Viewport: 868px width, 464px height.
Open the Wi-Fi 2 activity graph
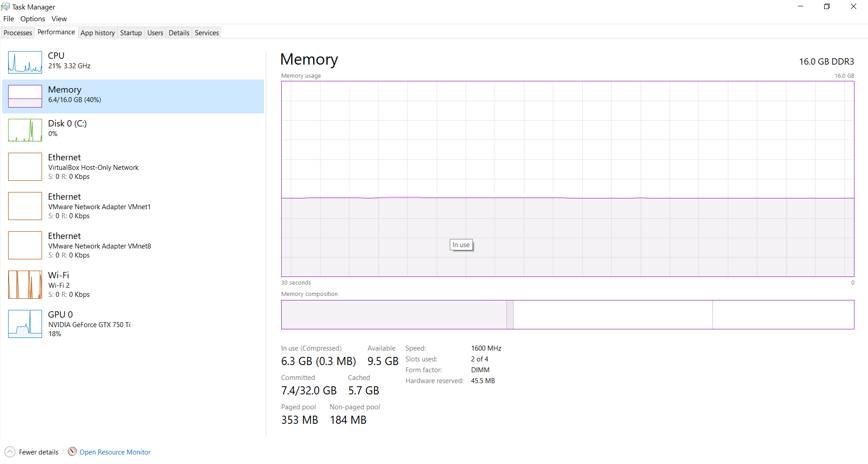click(25, 285)
